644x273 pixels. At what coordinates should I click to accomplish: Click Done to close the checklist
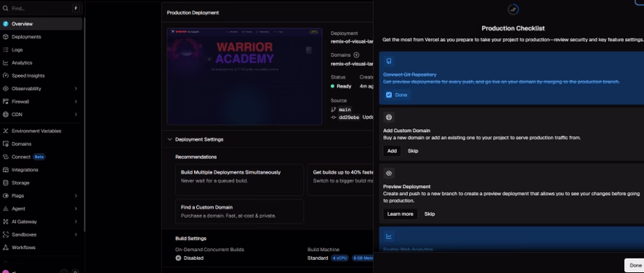(635, 266)
